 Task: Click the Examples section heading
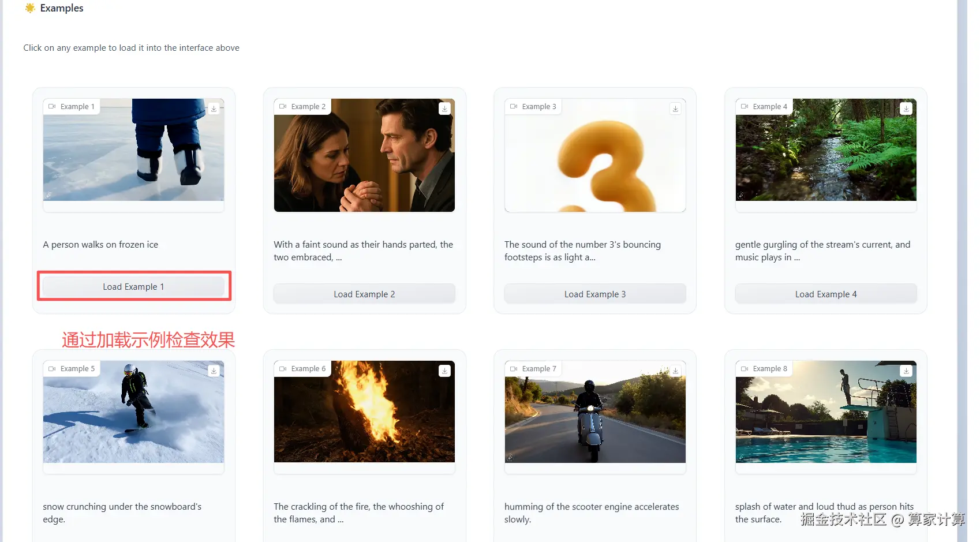click(62, 8)
